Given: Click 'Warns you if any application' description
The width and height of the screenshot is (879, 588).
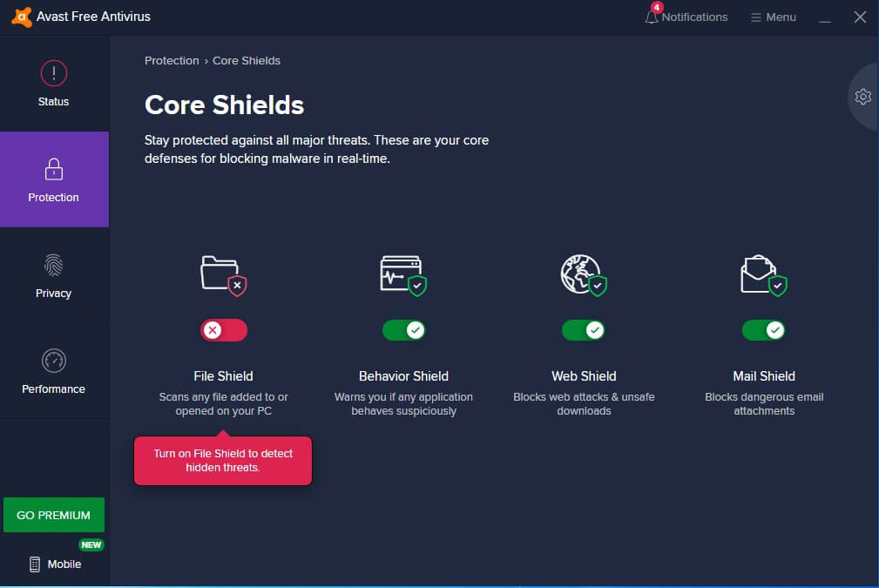Looking at the screenshot, I should click(x=403, y=403).
